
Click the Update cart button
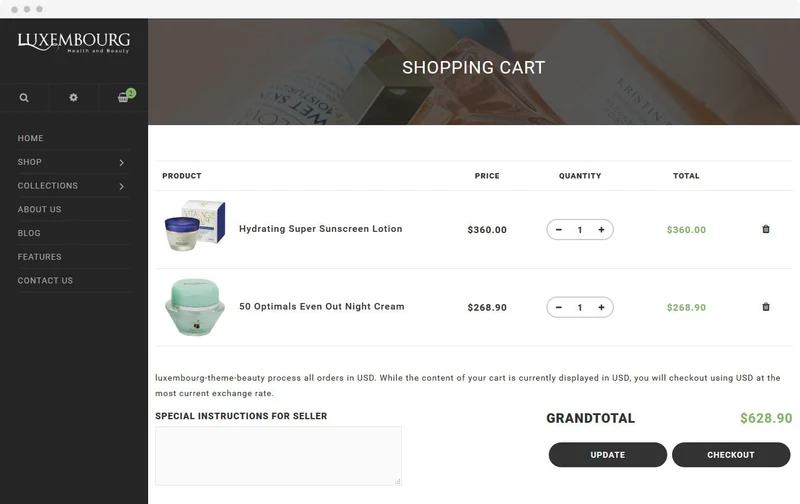pyautogui.click(x=608, y=455)
